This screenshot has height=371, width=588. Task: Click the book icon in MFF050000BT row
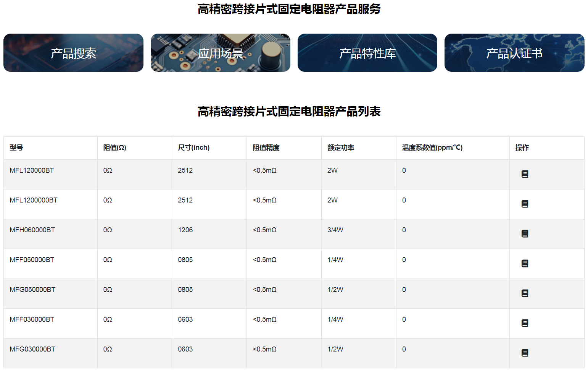[x=525, y=263]
